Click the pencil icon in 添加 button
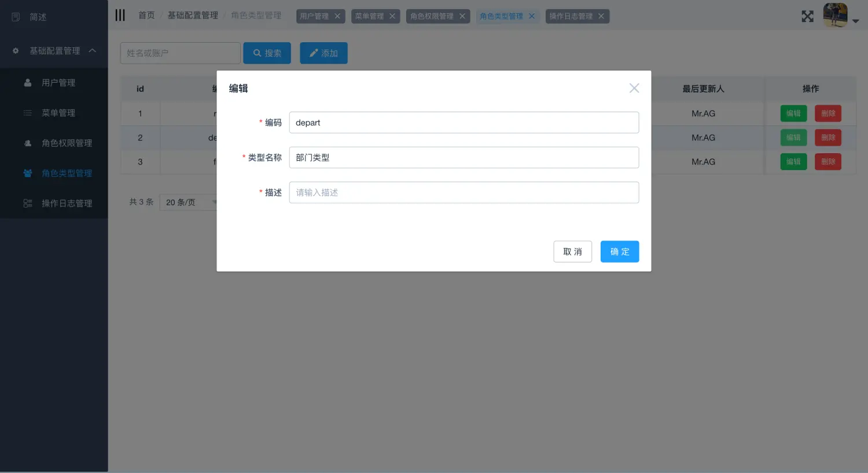Image resolution: width=868 pixels, height=473 pixels. click(314, 53)
